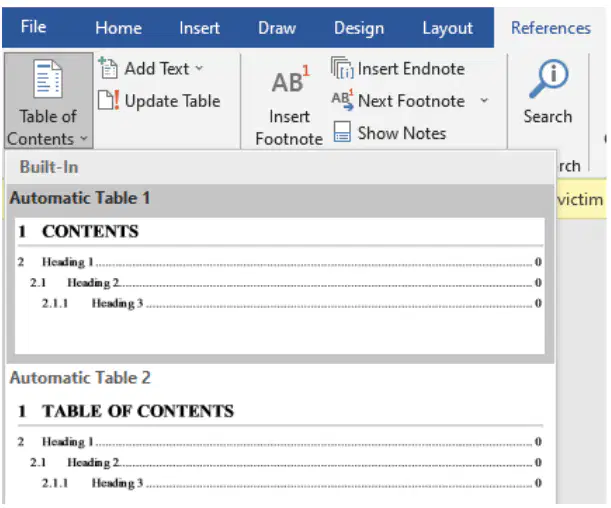Viewport: 611px width, 508px height.
Task: Go to the Design tab
Action: (359, 28)
